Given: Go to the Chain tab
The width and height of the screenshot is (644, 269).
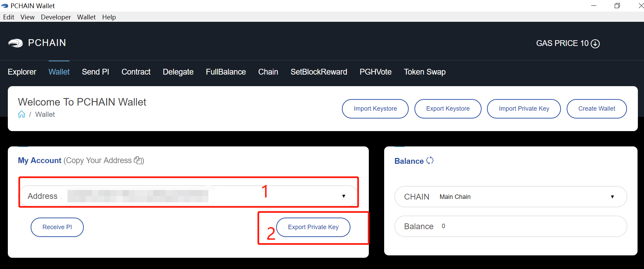Looking at the screenshot, I should pos(268,72).
